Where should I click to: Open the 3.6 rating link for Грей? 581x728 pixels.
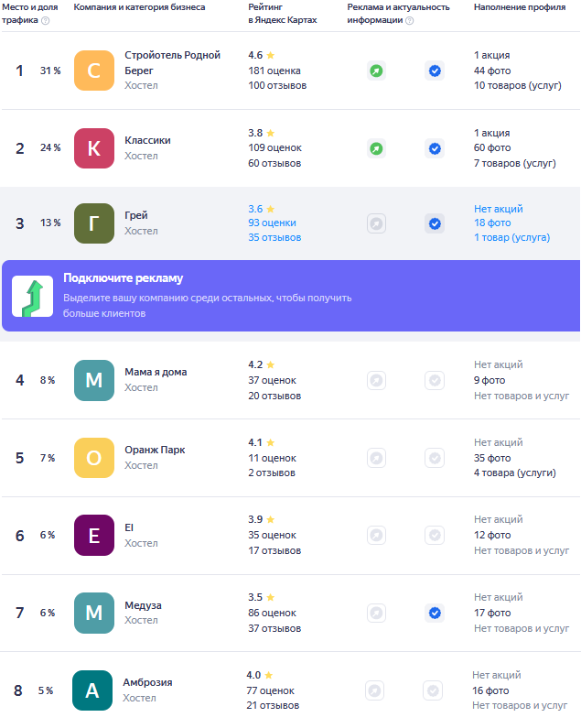click(x=262, y=209)
